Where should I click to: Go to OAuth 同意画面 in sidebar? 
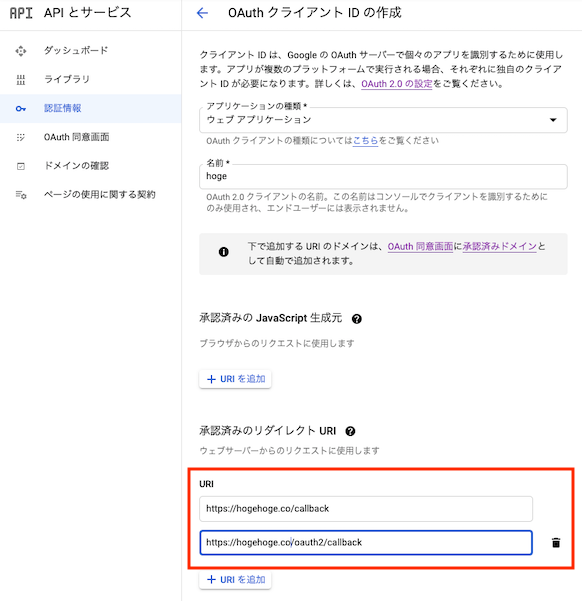click(x=90, y=137)
